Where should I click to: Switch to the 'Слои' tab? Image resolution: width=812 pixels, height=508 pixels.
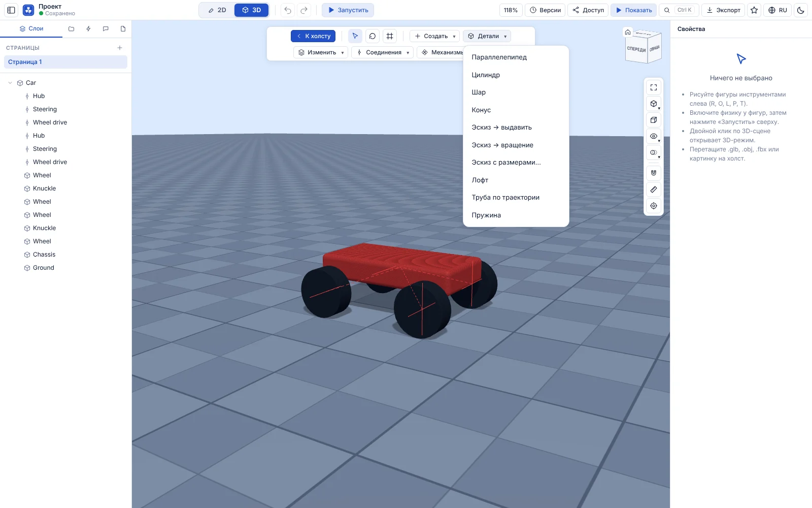pos(31,29)
